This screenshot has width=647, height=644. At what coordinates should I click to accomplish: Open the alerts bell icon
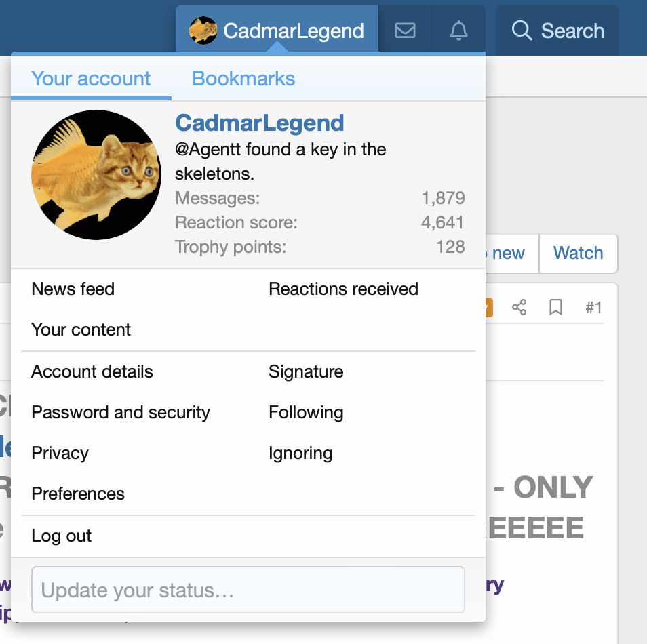click(459, 31)
